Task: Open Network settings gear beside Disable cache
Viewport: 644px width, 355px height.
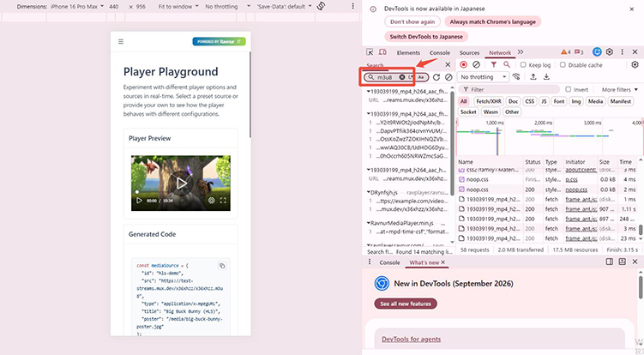Action: coord(635,64)
